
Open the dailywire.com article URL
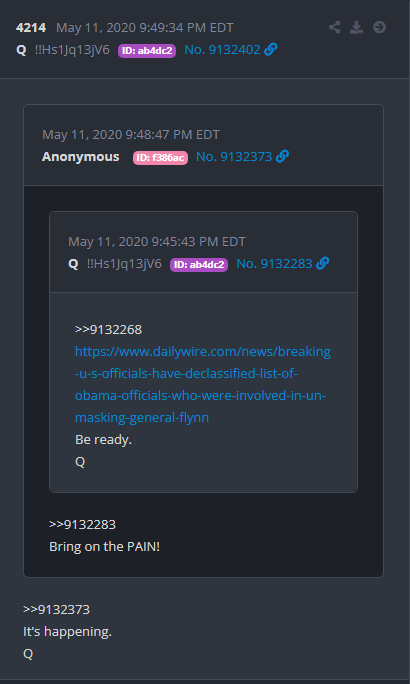point(203,384)
